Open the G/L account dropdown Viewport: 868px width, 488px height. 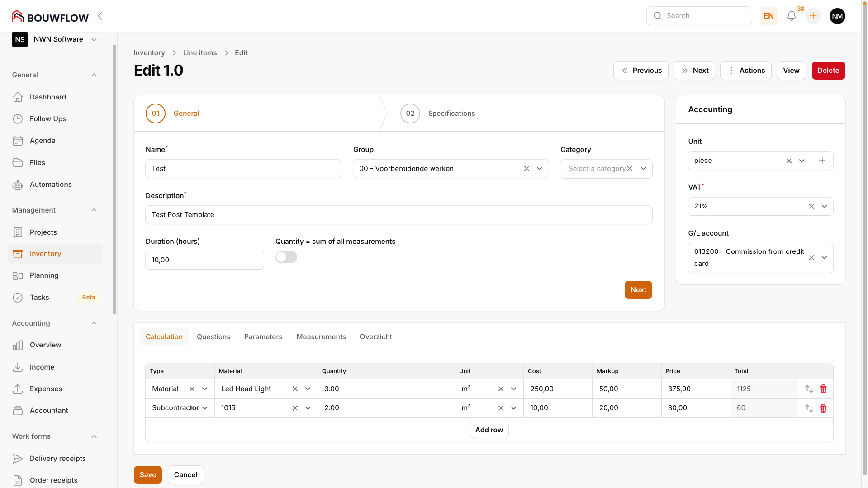click(824, 257)
